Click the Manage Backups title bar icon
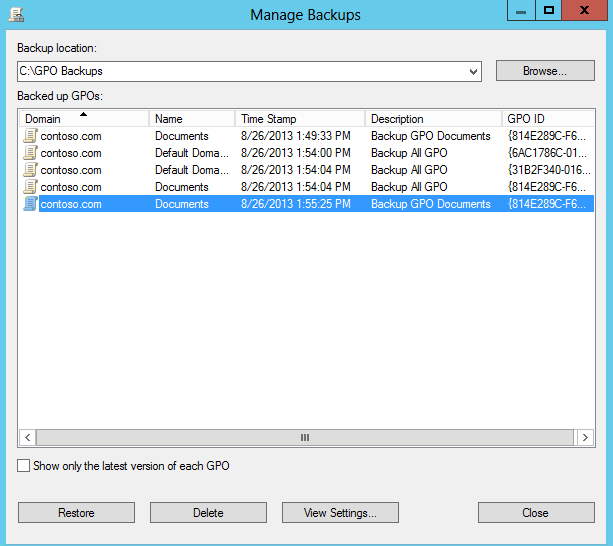Screen dimensions: 613x546 pyautogui.click(x=17, y=14)
